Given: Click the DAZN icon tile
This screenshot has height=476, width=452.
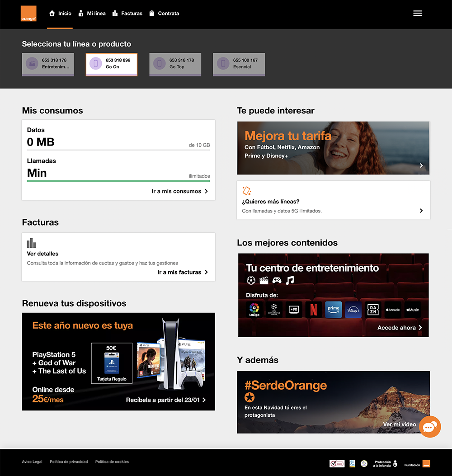Looking at the screenshot, I should point(373,310).
